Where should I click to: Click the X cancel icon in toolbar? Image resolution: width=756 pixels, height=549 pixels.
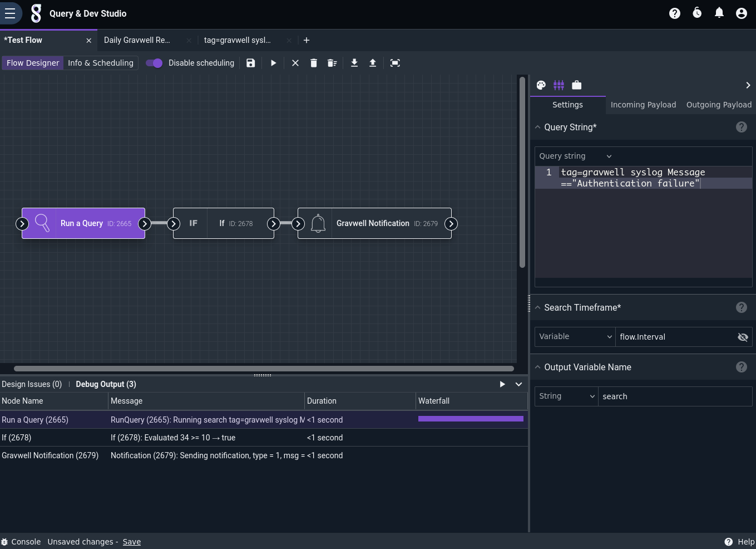(x=295, y=63)
